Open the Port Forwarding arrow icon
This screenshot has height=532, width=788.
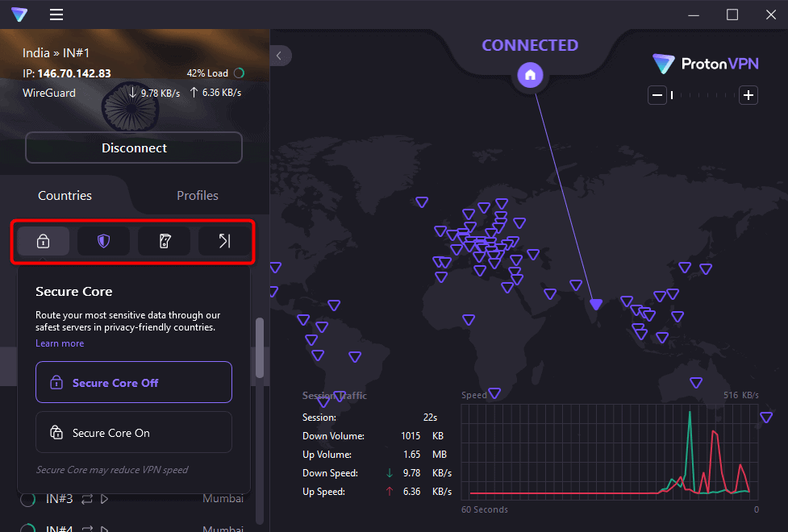tap(224, 241)
